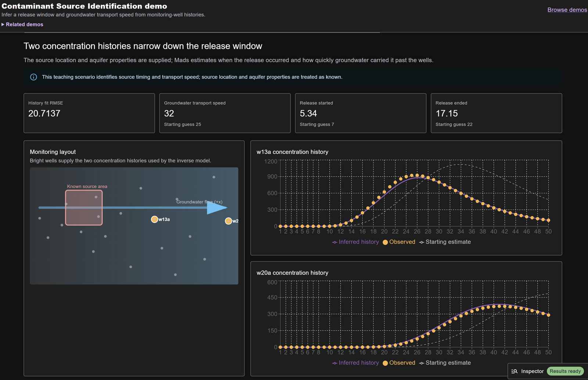The image size is (588, 380).
Task: Click the last observed point in w20a chart
Action: 548,315
